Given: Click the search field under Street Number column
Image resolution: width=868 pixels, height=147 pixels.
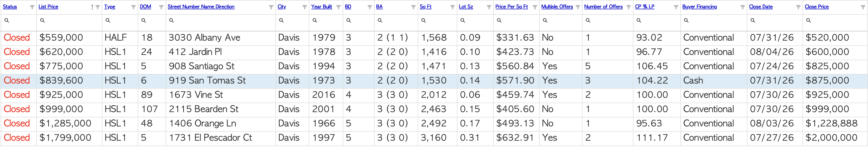Looking at the screenshot, I should (x=220, y=21).
